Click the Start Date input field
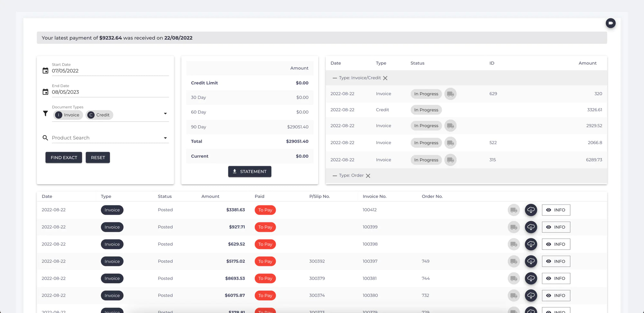The image size is (644, 313). 109,71
